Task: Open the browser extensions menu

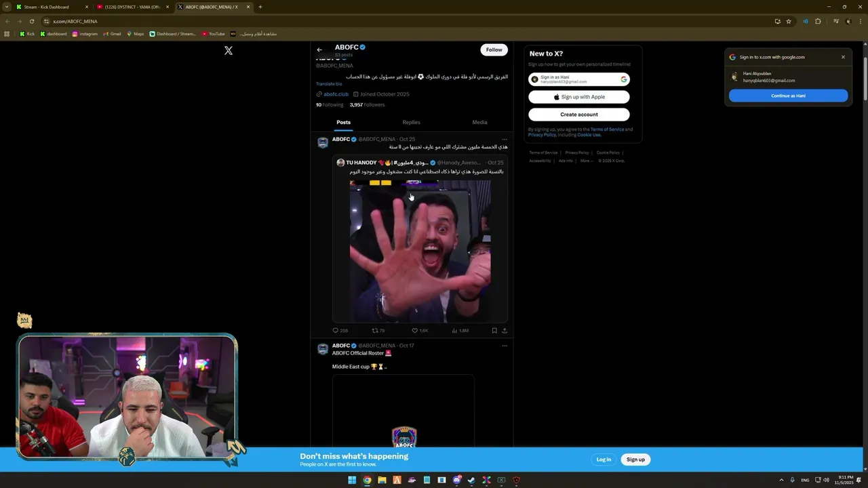Action: pyautogui.click(x=818, y=21)
